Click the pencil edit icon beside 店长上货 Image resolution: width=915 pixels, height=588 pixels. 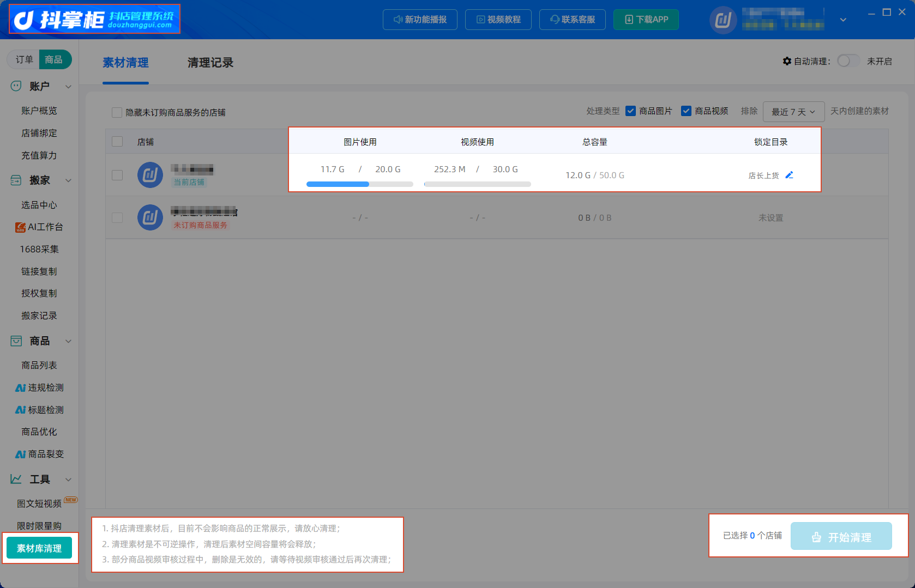click(x=789, y=175)
